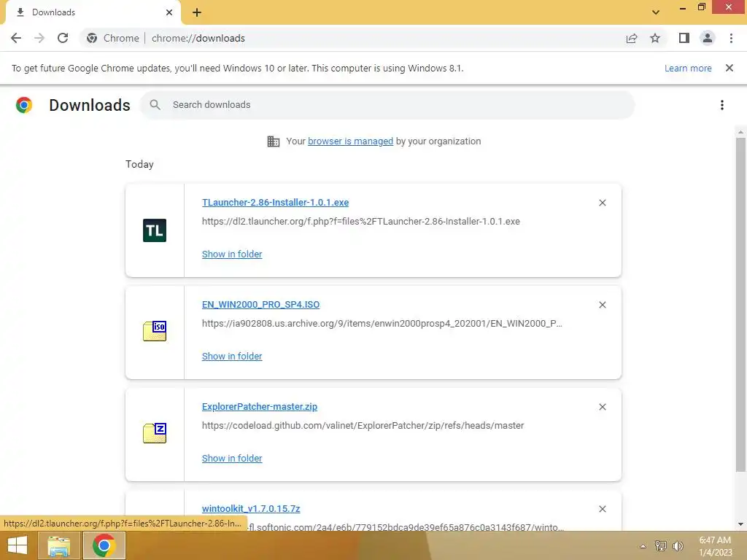Remove TLauncher installer from the list
Screen dimensions: 747x560
602,203
